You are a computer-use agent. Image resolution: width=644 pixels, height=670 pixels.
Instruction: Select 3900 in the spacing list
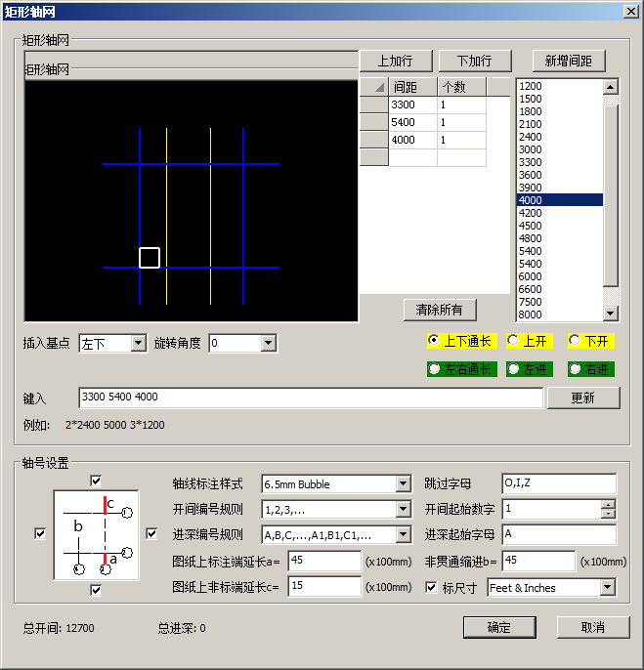click(560, 188)
